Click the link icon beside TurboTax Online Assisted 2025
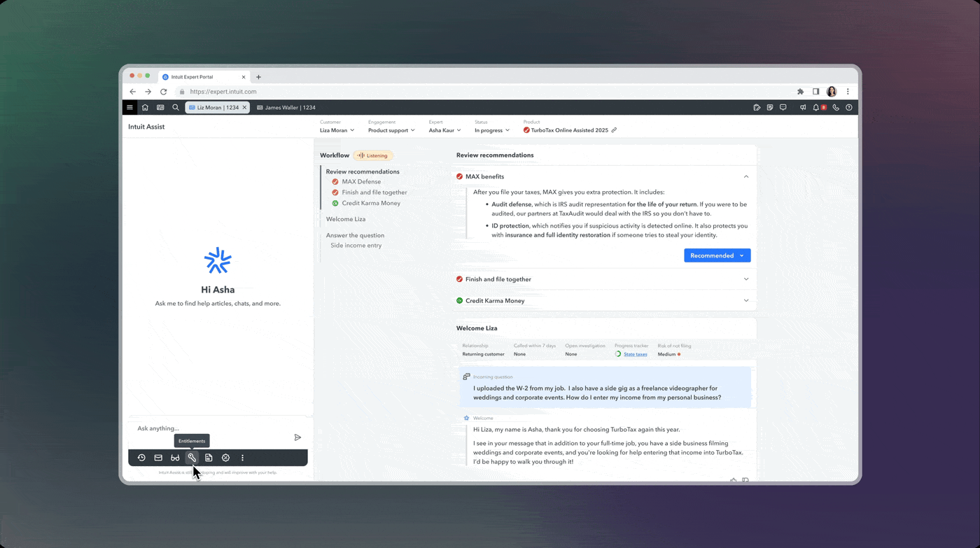The width and height of the screenshot is (980, 548). (x=614, y=130)
